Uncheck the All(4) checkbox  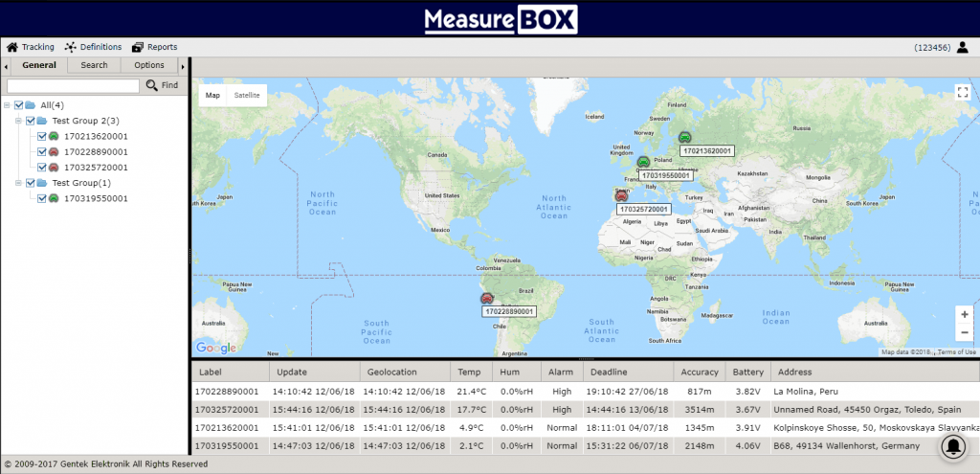[18, 105]
